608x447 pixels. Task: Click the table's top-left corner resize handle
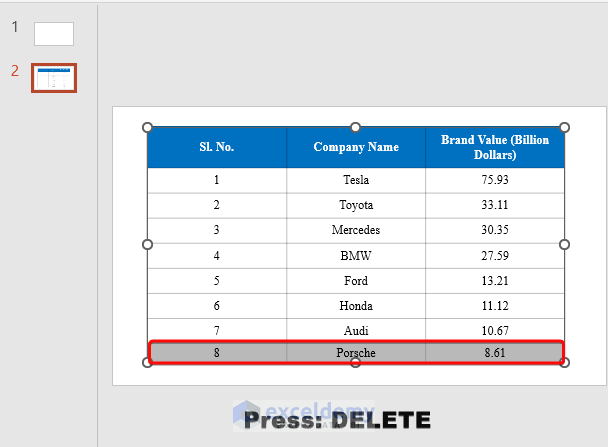(x=148, y=127)
